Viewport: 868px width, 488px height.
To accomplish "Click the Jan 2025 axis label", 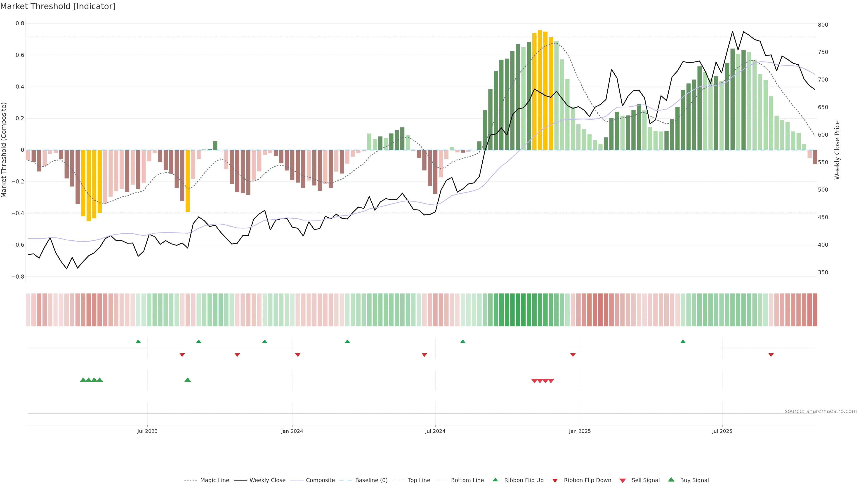I will (580, 431).
